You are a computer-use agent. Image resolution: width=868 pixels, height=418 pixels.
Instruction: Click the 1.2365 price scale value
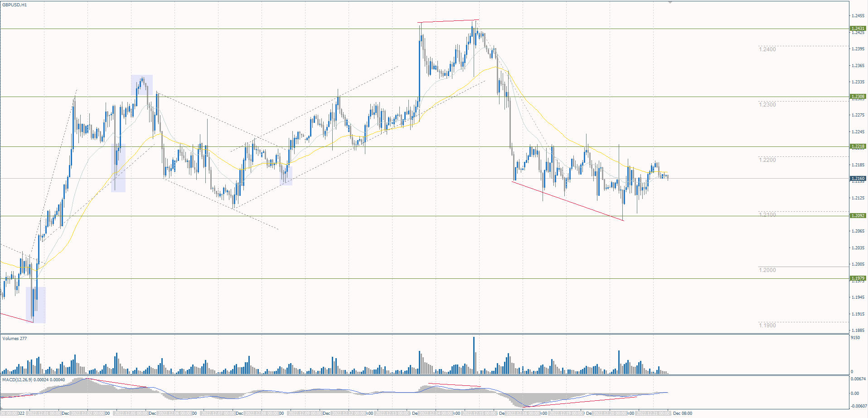coord(858,66)
